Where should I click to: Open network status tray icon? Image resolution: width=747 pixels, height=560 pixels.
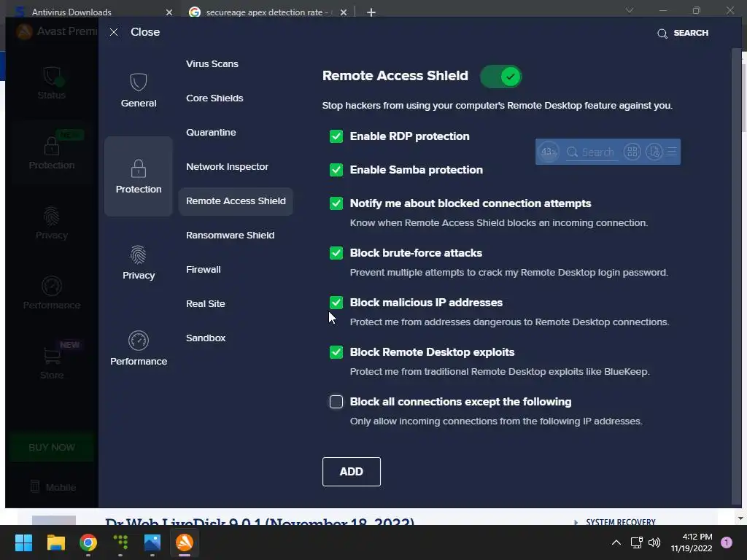click(x=636, y=542)
